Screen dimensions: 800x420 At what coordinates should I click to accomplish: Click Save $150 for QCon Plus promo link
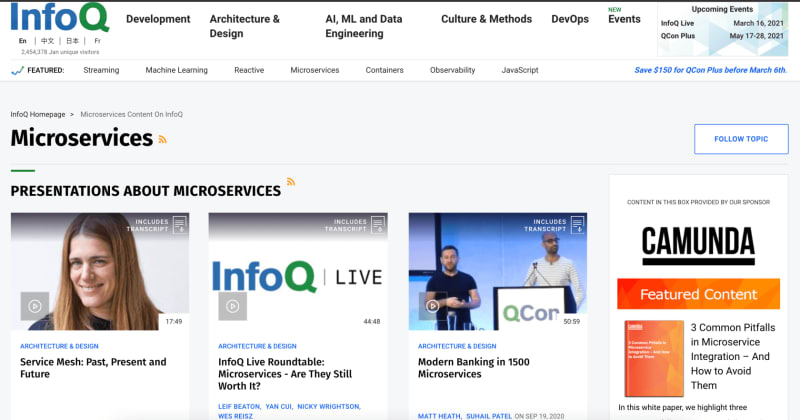[x=710, y=70]
